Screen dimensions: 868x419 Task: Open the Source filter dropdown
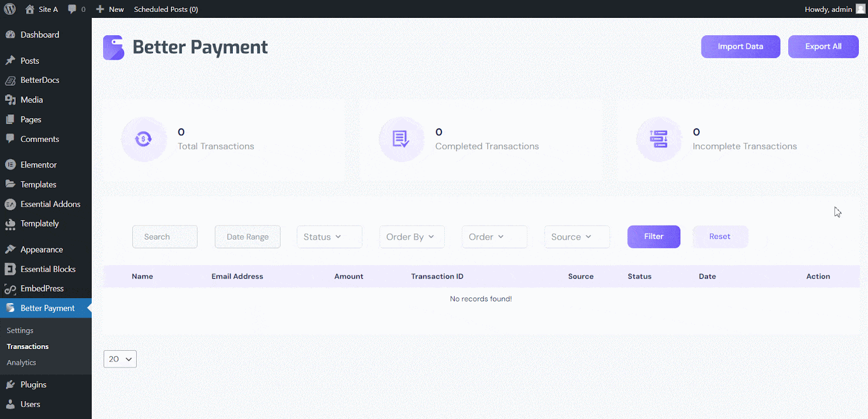tap(577, 237)
